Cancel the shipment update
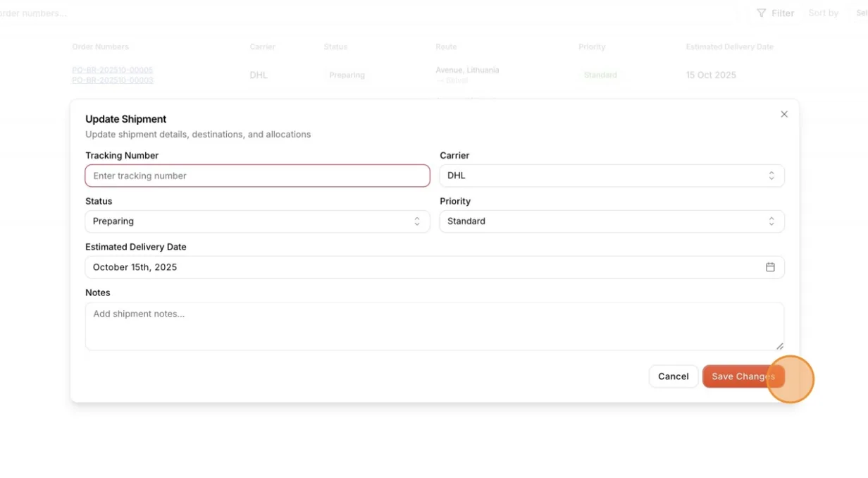868x478 pixels. point(674,376)
